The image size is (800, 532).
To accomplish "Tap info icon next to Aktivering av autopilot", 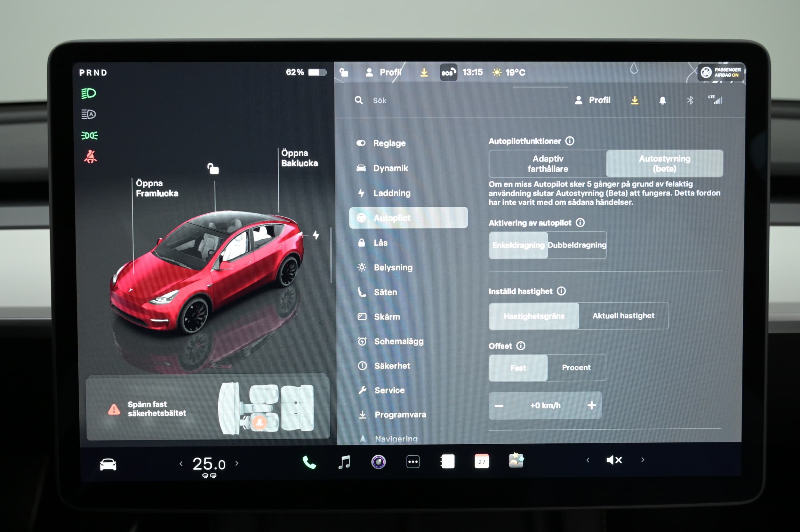I will pos(580,223).
